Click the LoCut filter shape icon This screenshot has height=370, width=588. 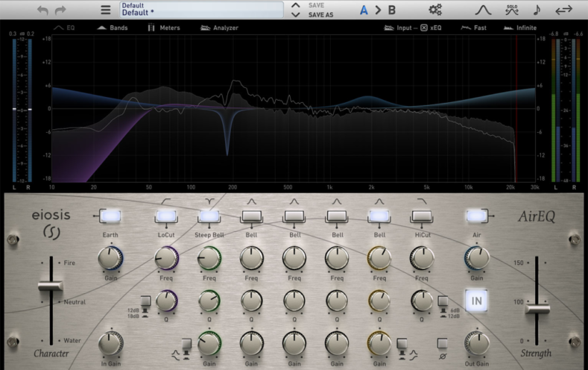tap(166, 202)
